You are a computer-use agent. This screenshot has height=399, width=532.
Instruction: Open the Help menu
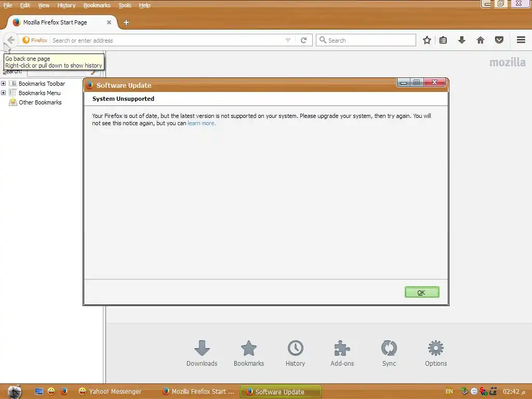tap(144, 5)
